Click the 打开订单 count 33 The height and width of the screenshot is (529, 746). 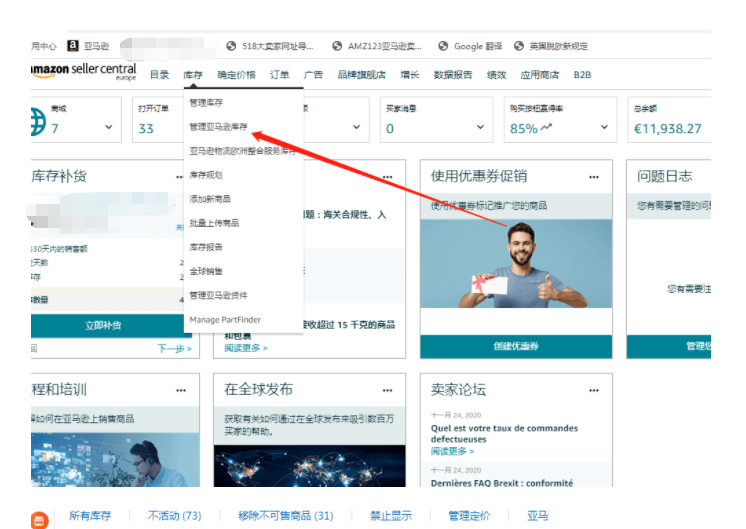coord(146,129)
